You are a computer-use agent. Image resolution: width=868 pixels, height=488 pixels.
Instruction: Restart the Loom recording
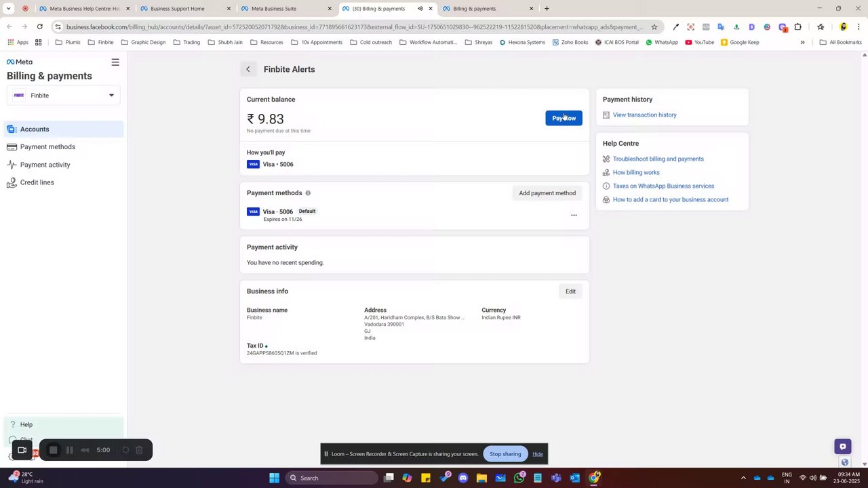[125, 450]
